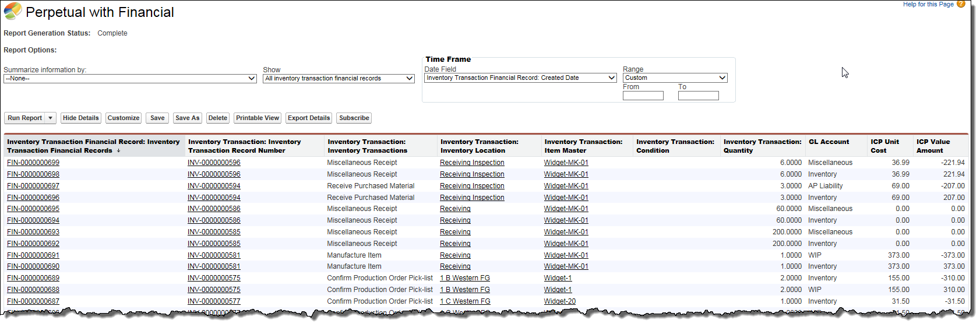Screen dimensions: 980x327
Task: Expand the Summarize information by dropdown
Action: pos(130,79)
